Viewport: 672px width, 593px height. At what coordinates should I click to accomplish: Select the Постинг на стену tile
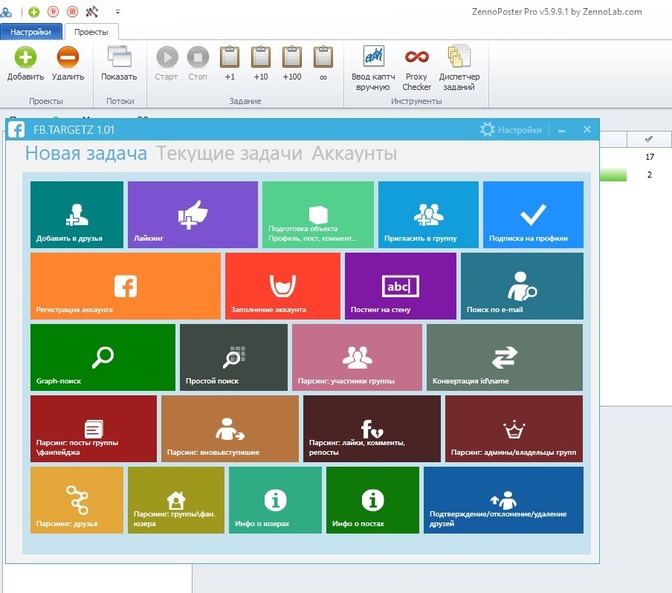400,286
